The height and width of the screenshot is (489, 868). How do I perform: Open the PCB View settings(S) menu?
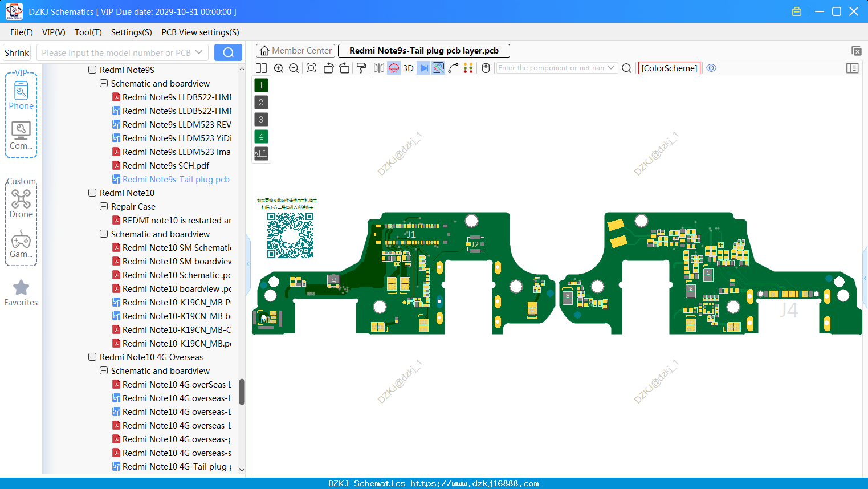click(200, 32)
